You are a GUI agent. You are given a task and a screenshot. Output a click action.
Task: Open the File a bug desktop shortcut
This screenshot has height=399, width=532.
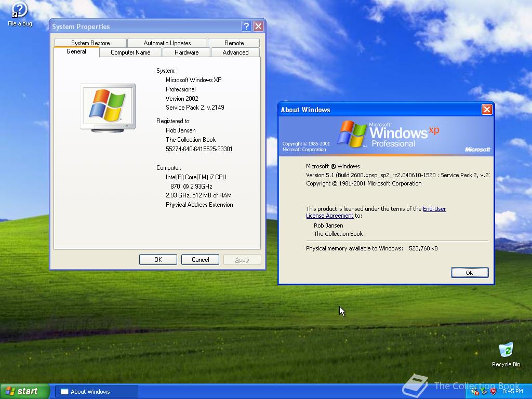20,14
